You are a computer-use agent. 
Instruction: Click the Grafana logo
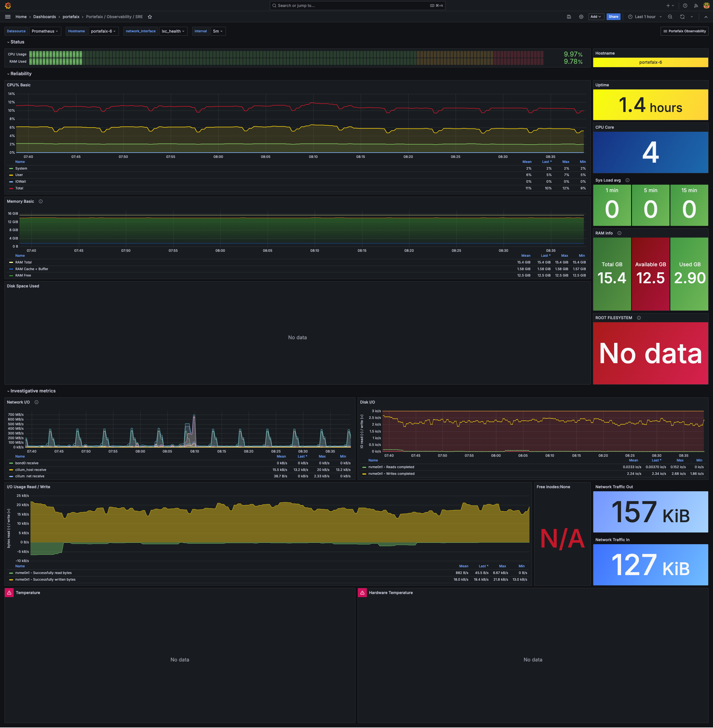[x=8, y=6]
